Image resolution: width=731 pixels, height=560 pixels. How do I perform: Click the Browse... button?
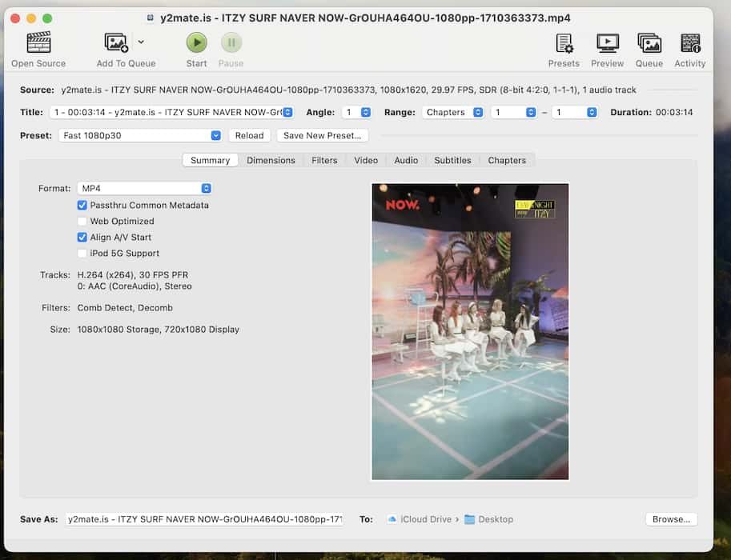click(x=671, y=519)
